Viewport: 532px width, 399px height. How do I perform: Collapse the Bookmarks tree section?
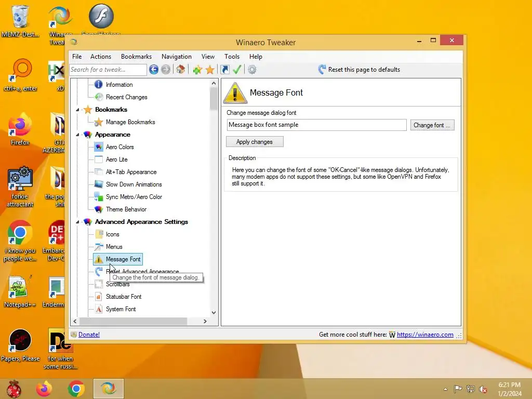(x=78, y=110)
